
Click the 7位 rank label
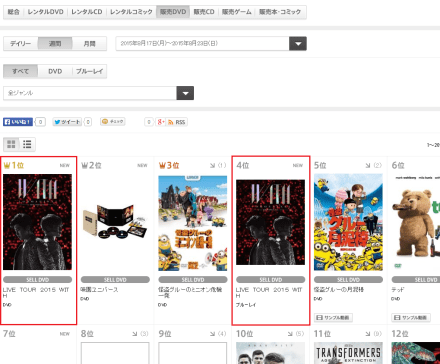coord(9,333)
